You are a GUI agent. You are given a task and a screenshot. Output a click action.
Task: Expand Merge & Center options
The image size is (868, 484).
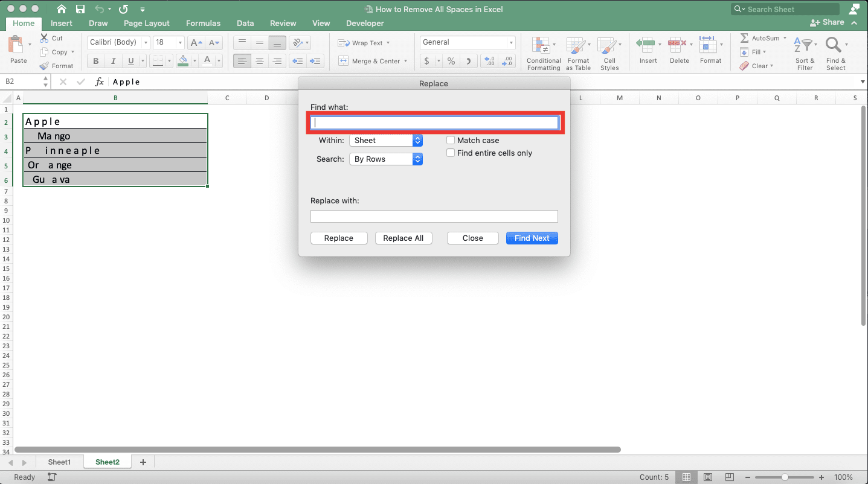click(x=405, y=61)
